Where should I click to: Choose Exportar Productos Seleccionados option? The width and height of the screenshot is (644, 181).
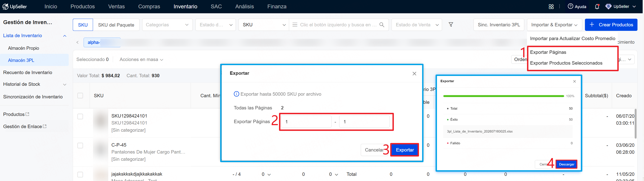click(566, 63)
